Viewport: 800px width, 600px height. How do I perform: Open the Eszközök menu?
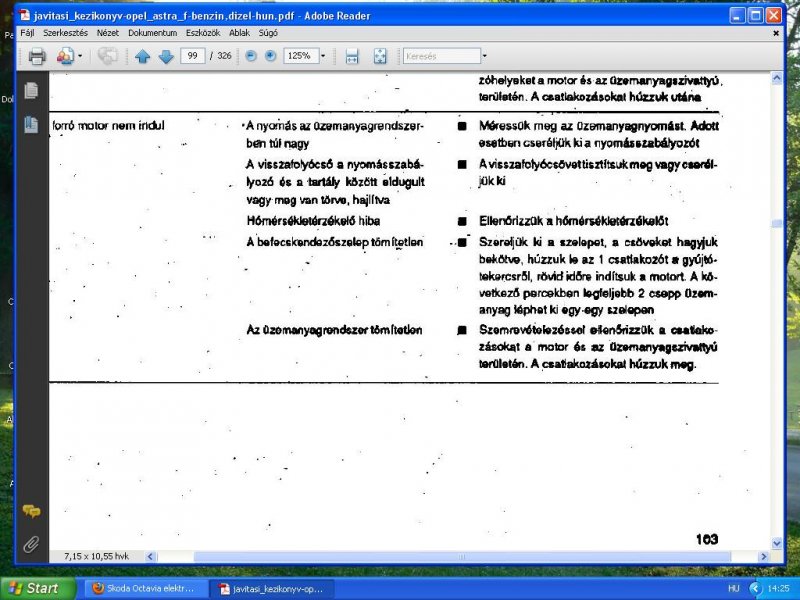pyautogui.click(x=203, y=33)
